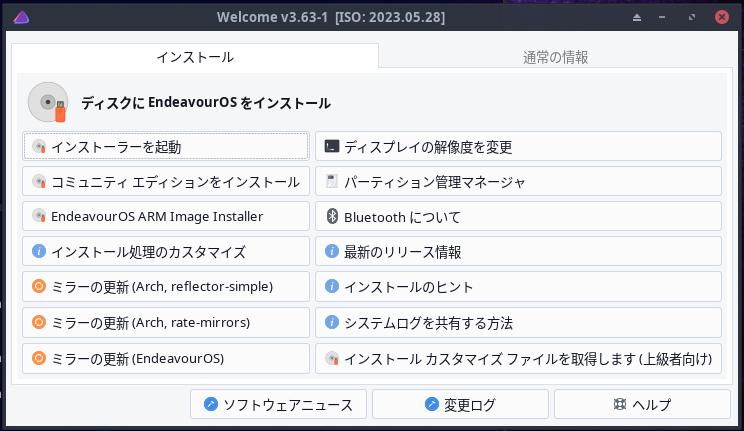This screenshot has height=431, width=744.
Task: Minimize the Welcome window
Action: pyautogui.click(x=662, y=18)
